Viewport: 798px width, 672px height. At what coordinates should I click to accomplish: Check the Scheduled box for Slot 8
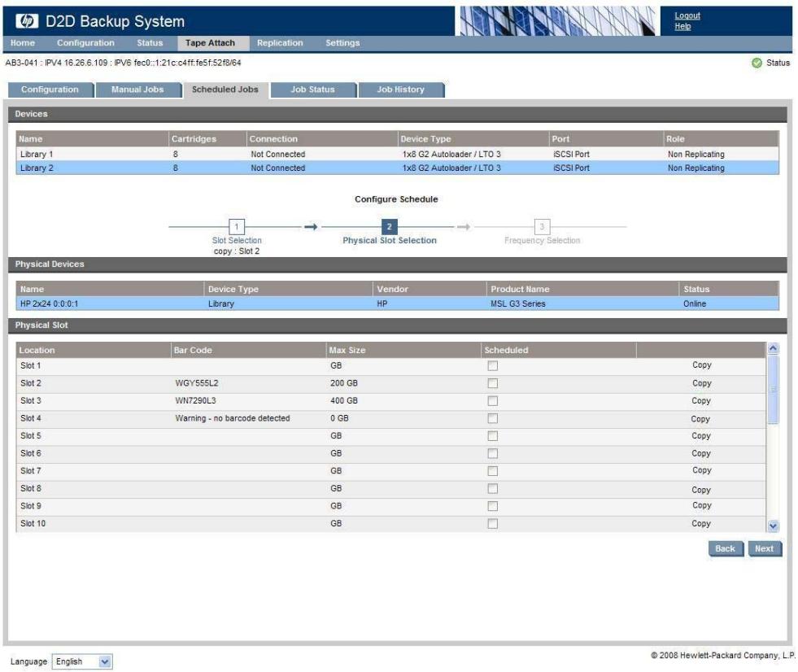point(493,488)
